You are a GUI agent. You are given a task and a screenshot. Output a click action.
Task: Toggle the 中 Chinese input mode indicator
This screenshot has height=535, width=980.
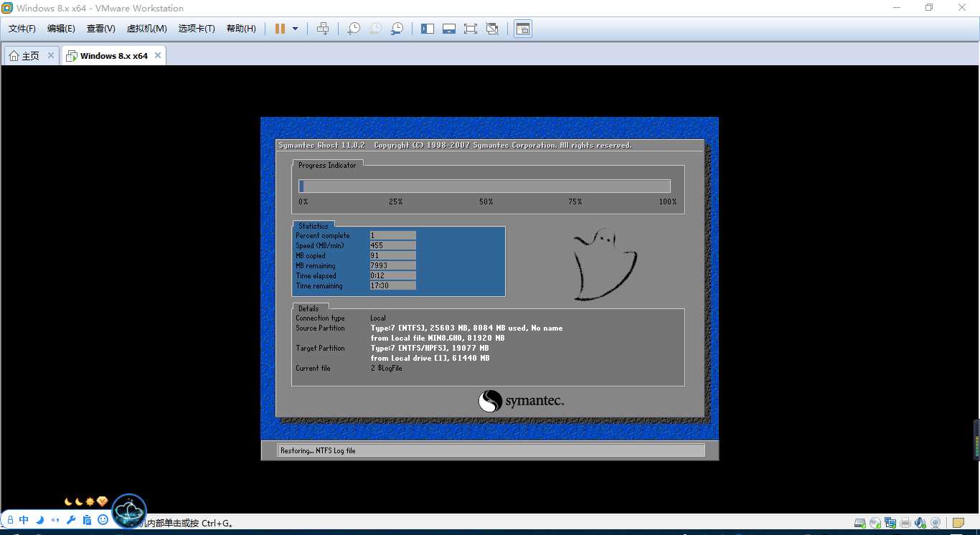pyautogui.click(x=24, y=520)
